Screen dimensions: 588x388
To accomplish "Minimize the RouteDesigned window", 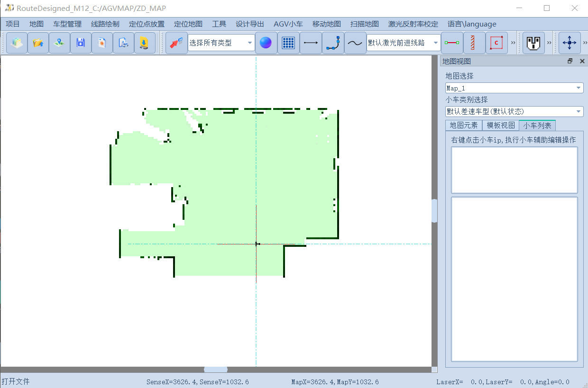I will point(519,8).
